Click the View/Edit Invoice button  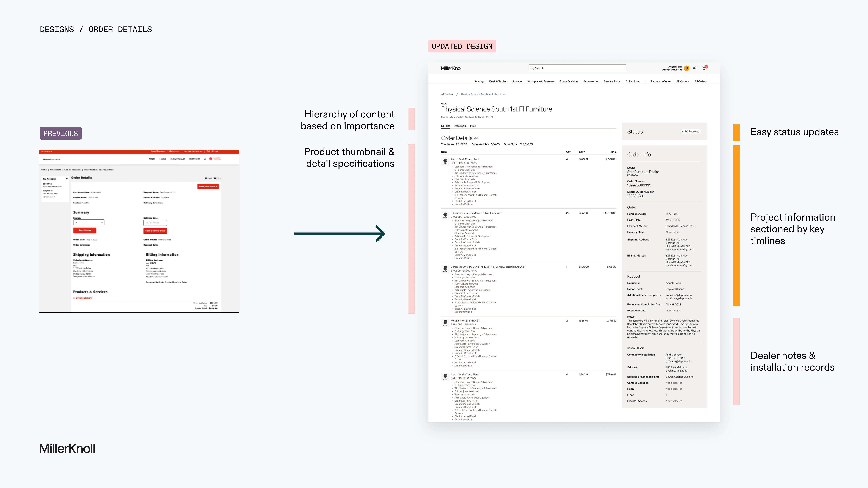point(208,186)
